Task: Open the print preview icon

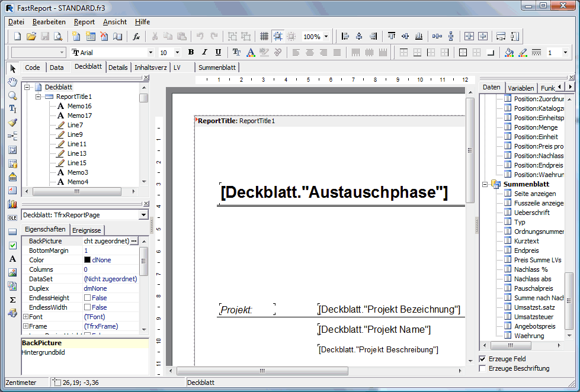Action: [58, 37]
